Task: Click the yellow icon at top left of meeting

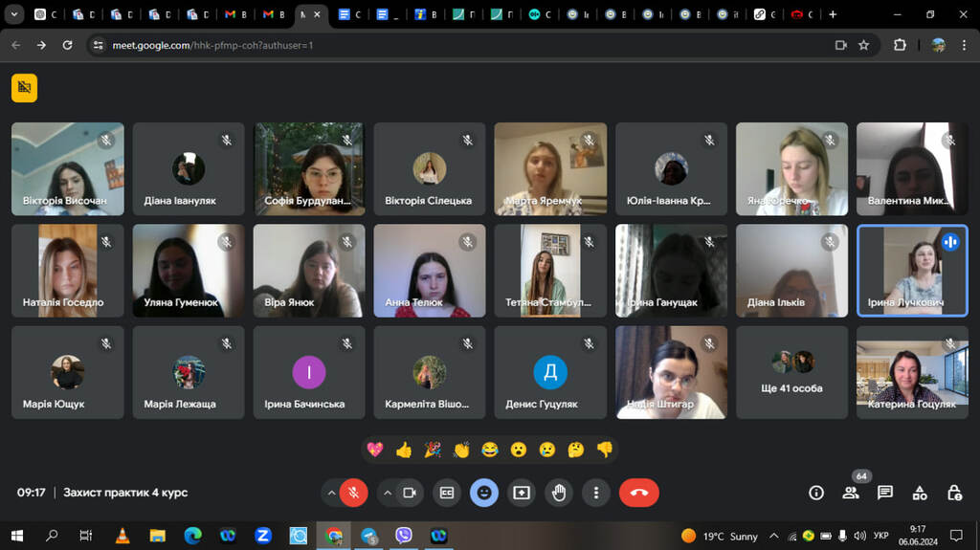Action: coord(24,87)
